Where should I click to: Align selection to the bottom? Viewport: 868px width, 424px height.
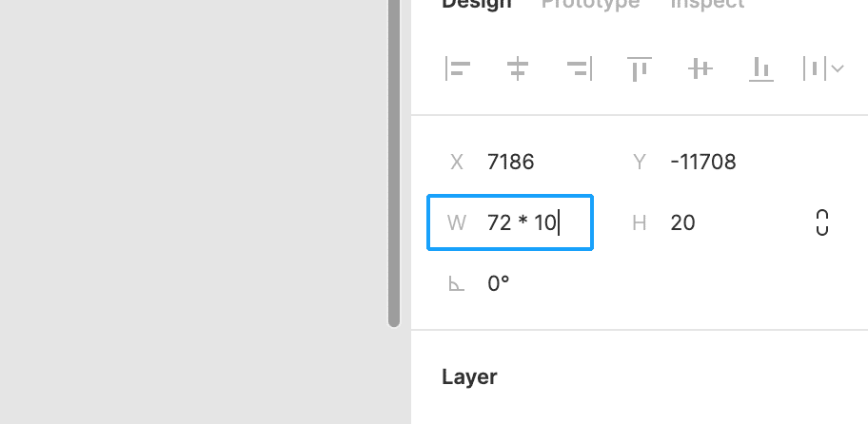(x=760, y=68)
